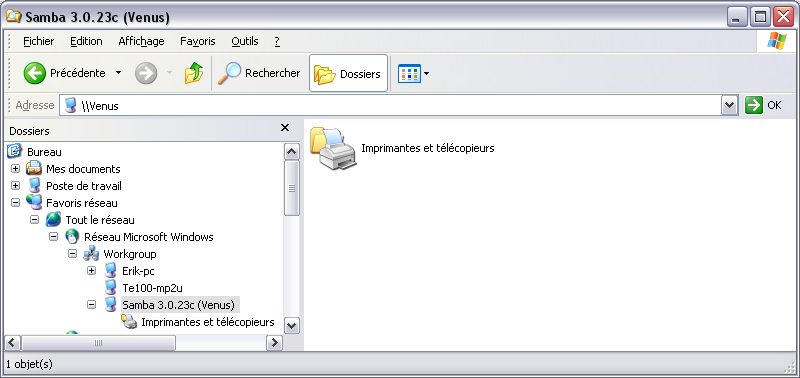Select Mes documents text
Viewport: 800px width, 378px height.
tap(83, 169)
